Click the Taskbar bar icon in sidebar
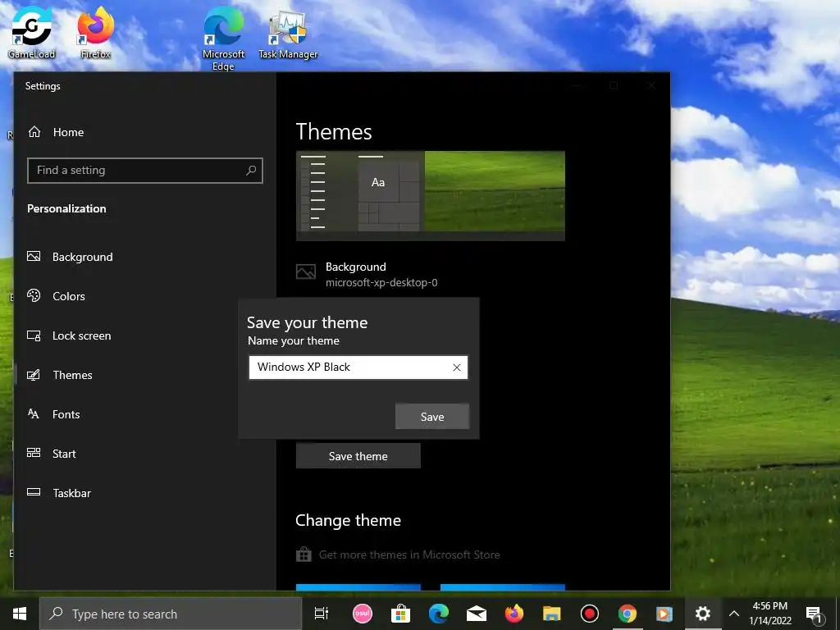840x630 pixels. (34, 492)
